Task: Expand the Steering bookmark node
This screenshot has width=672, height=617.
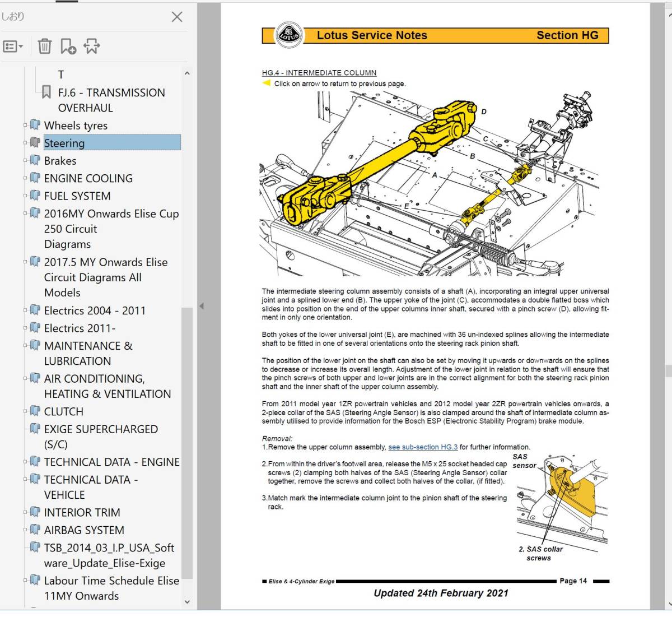Action: [25, 142]
